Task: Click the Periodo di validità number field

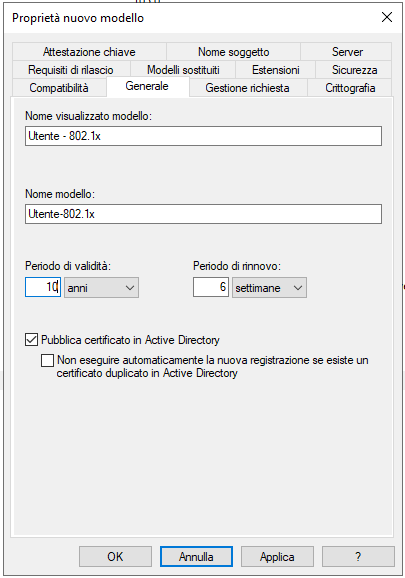Action: tap(43, 287)
